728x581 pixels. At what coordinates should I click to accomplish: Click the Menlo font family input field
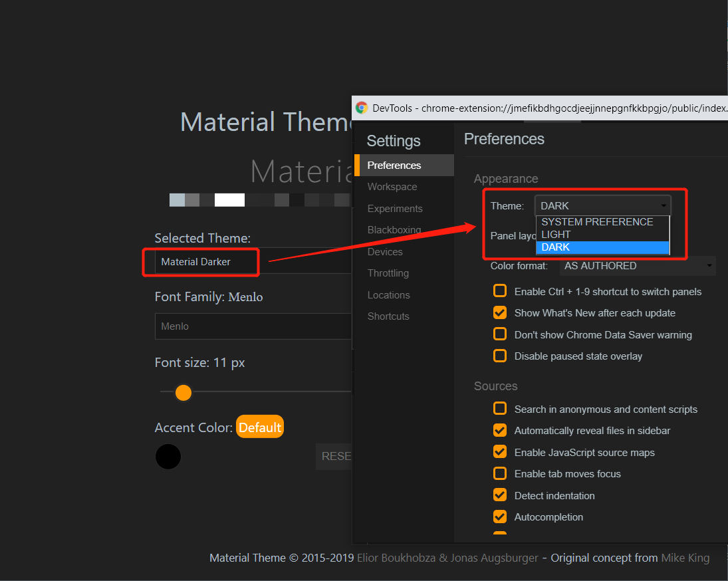253,326
